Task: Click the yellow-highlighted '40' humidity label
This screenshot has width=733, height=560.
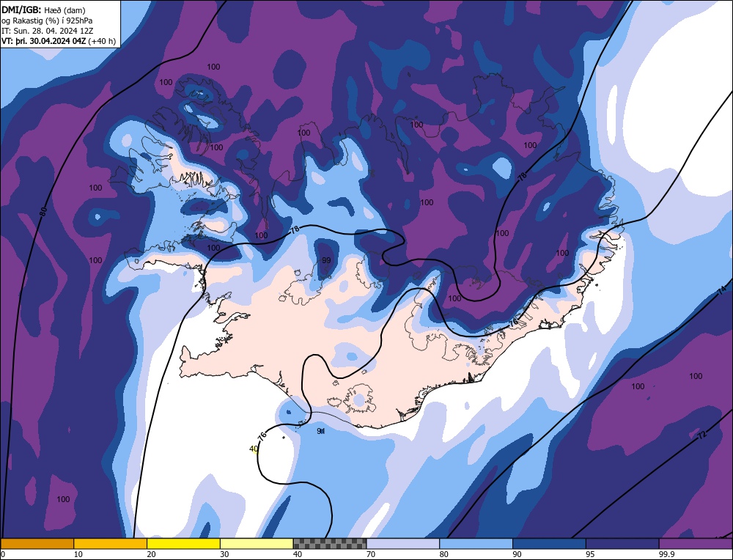Action: coord(254,449)
